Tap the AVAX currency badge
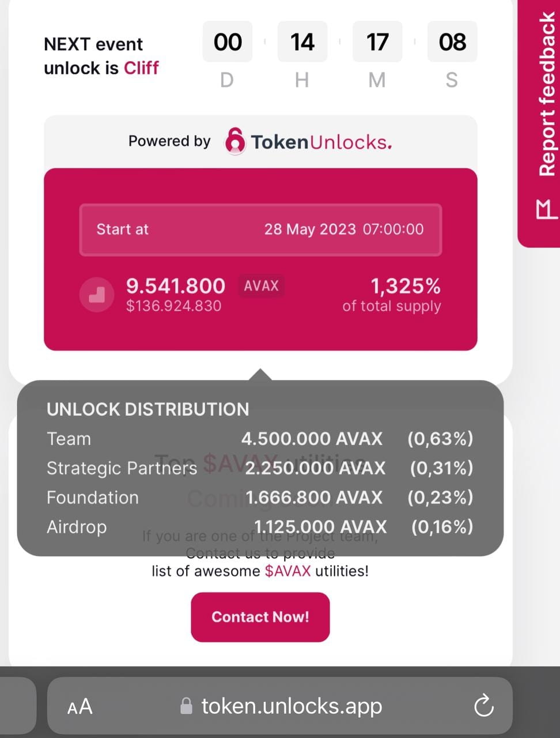 point(260,285)
